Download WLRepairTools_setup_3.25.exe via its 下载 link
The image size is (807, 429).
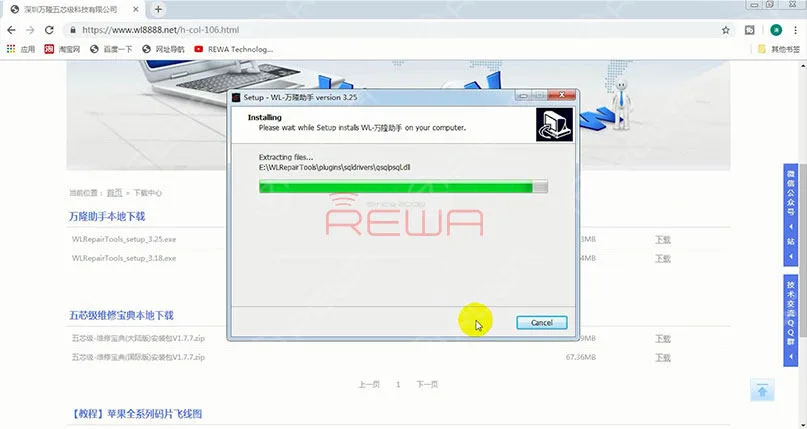(x=663, y=240)
